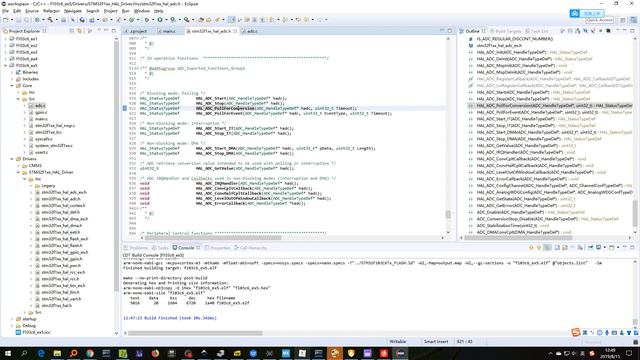Open the Windows notification center
640x360 pixels.
pos(629,353)
